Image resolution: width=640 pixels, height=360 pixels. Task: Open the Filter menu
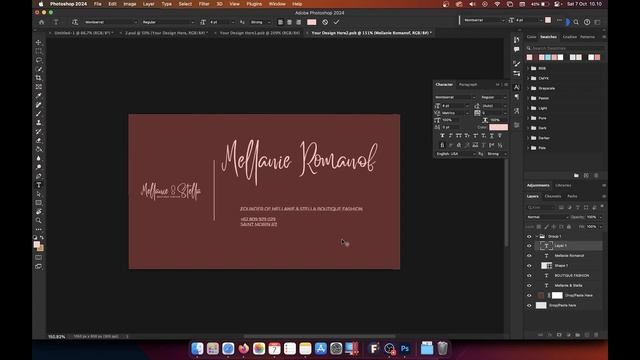coord(204,4)
